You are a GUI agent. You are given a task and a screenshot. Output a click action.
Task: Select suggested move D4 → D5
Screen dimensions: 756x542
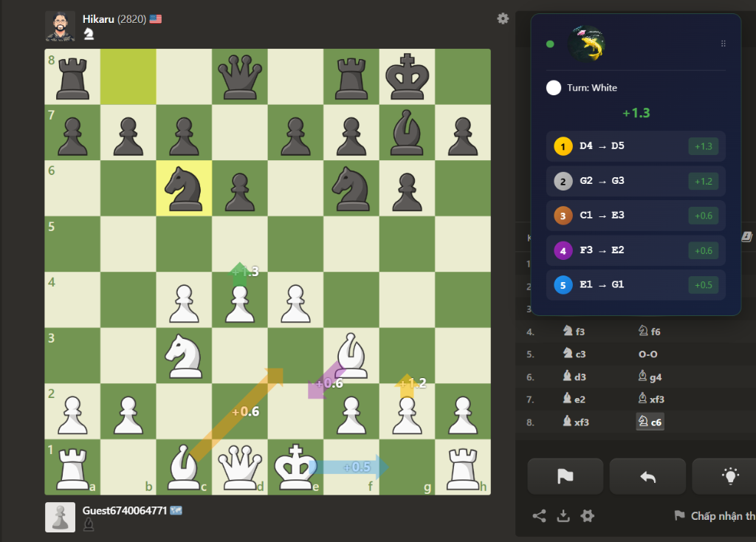coord(636,146)
